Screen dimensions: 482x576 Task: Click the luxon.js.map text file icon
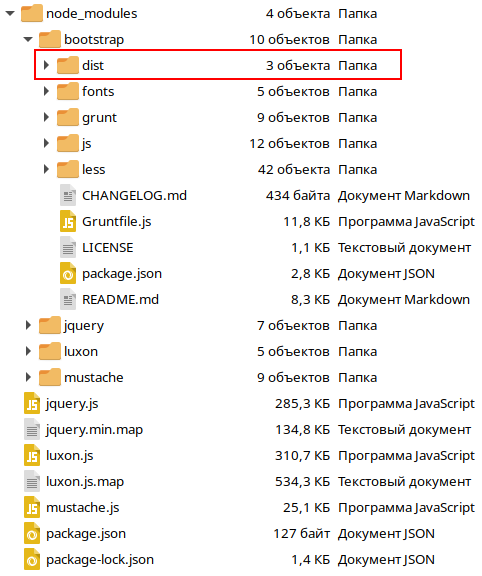pos(32,482)
